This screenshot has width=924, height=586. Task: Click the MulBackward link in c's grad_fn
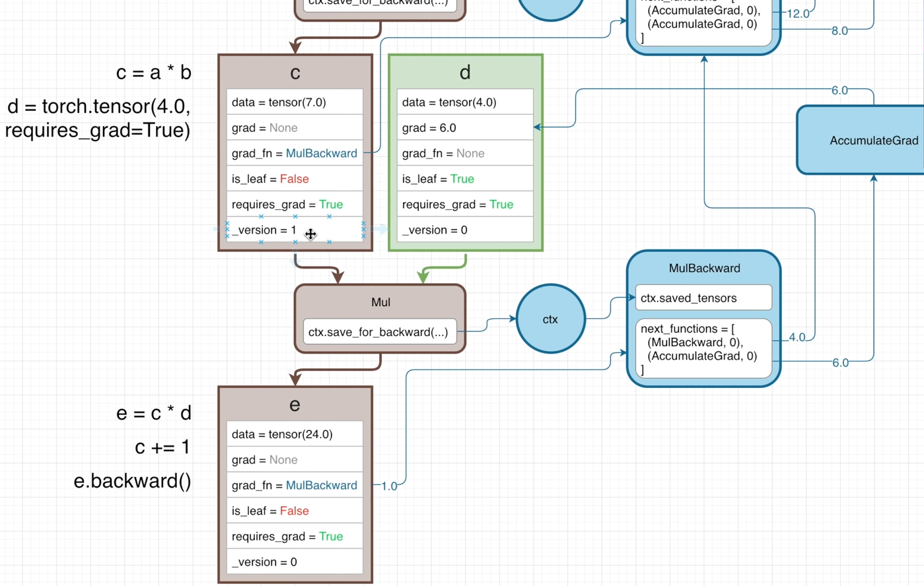point(321,154)
